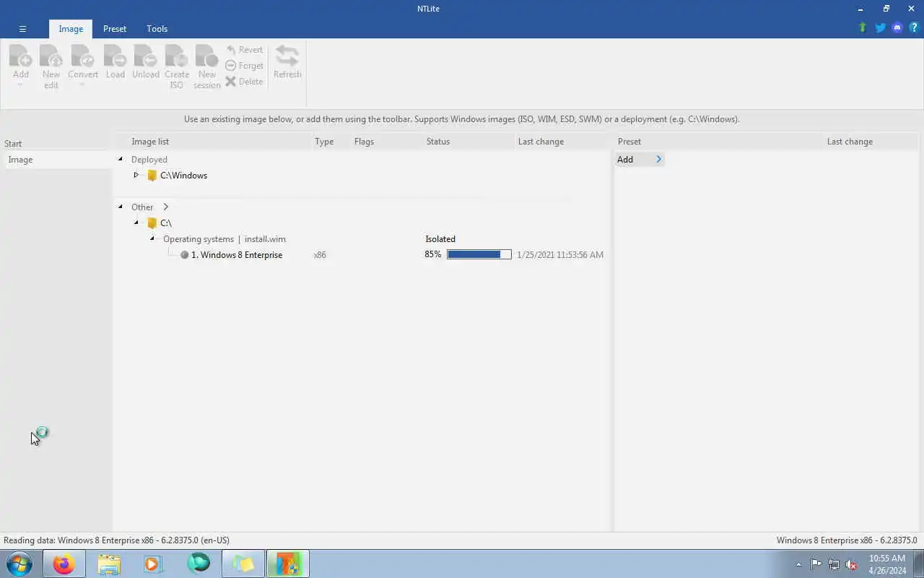Click the 85% loading progress bar
Screen dimensions: 924x578
coord(479,254)
